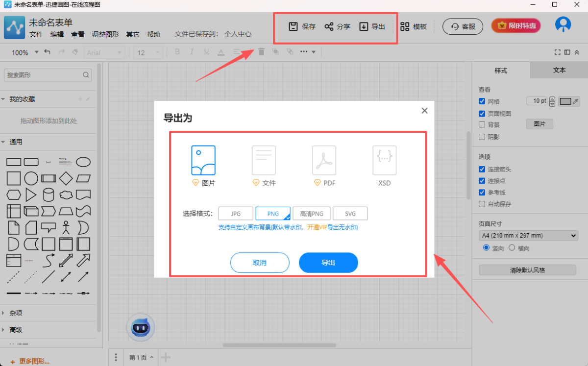Image resolution: width=588 pixels, height=366 pixels.
Task: Toggle the 网格 grid checkbox
Action: (x=482, y=101)
